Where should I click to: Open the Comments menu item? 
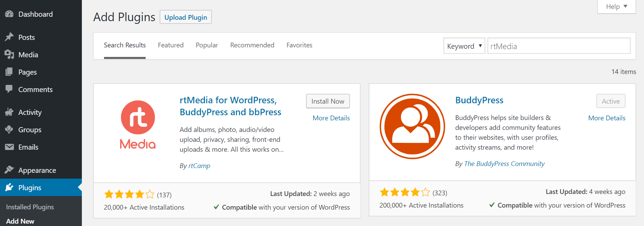[x=41, y=89]
